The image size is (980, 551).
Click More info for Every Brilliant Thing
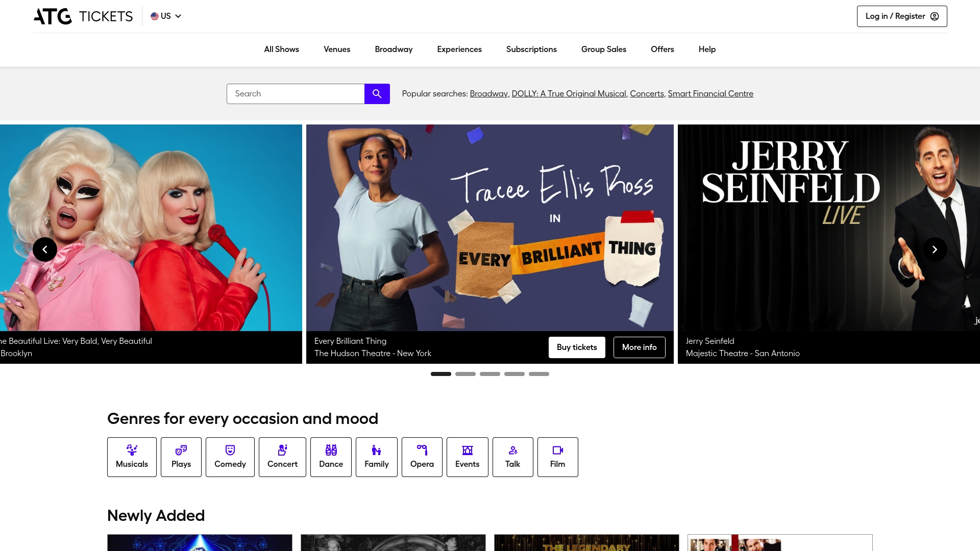point(640,347)
